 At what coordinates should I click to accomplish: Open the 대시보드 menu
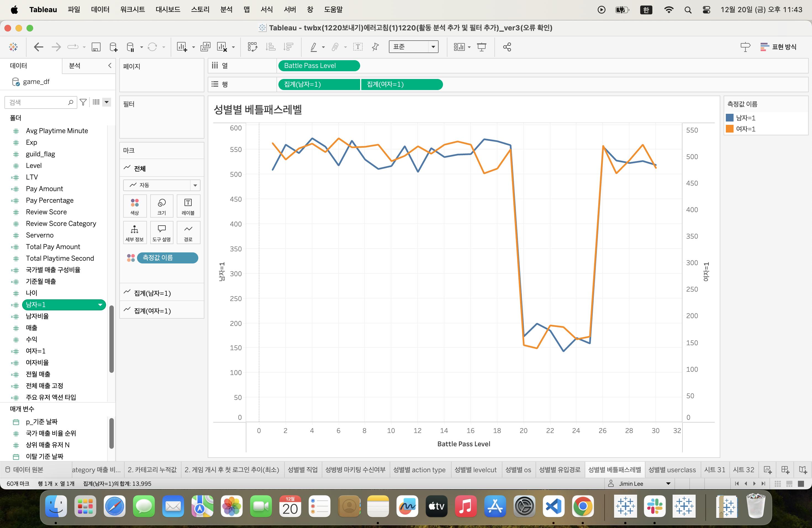click(168, 10)
